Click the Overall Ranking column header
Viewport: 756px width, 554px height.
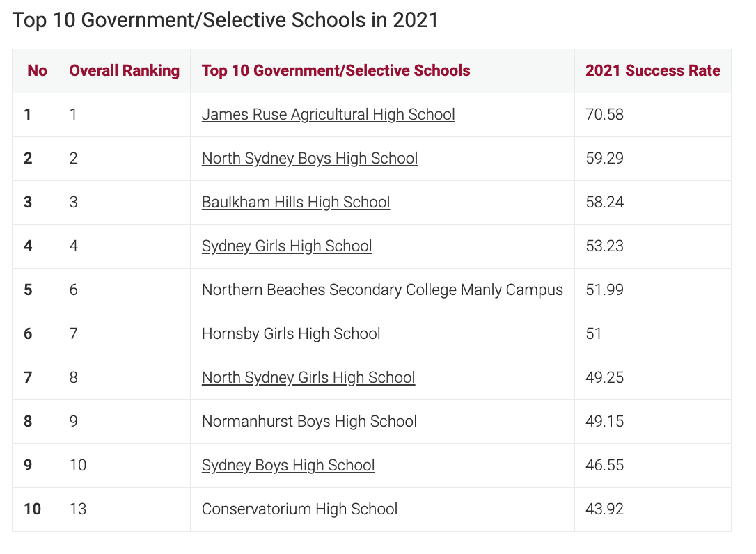[x=125, y=71]
